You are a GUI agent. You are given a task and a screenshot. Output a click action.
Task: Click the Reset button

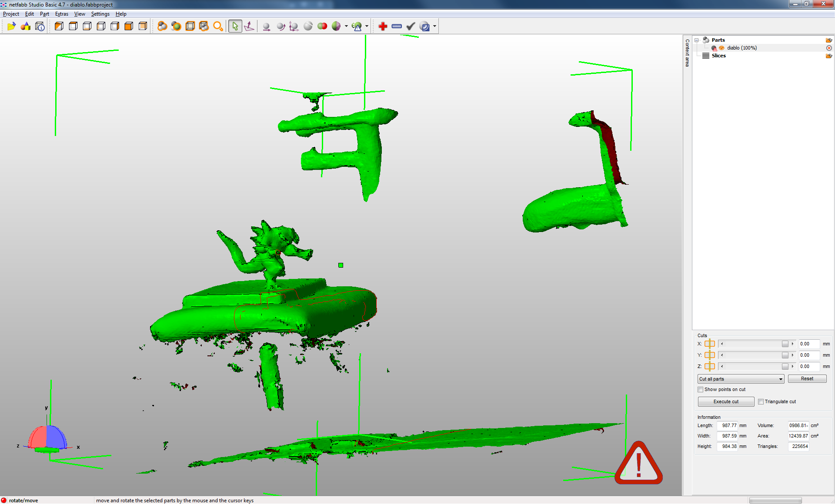807,378
